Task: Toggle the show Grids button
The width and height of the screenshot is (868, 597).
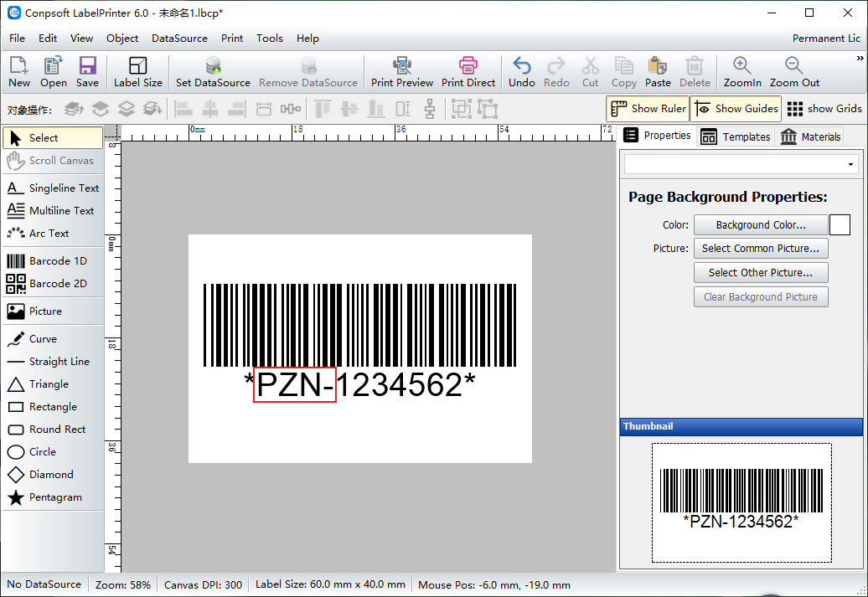Action: 824,109
